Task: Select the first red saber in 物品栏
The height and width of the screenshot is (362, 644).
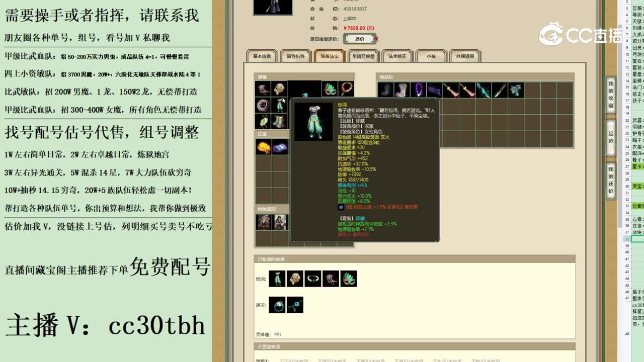Action: tap(451, 90)
